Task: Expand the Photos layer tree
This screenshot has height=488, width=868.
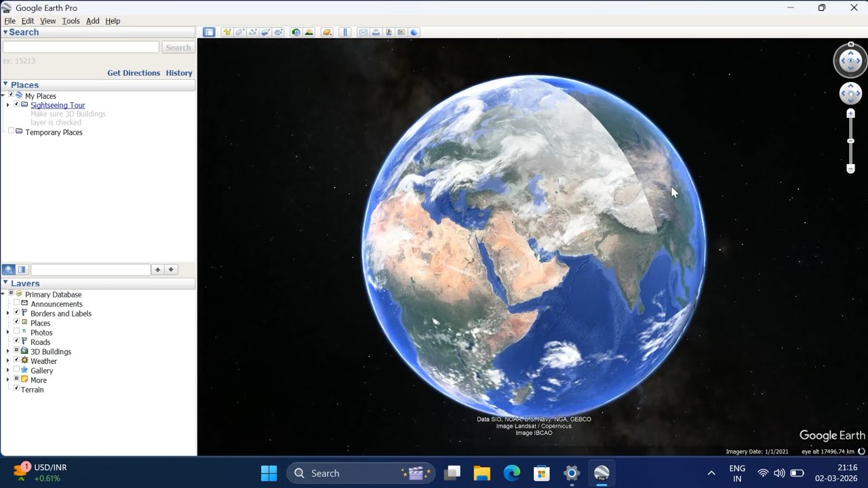Action: 8,332
